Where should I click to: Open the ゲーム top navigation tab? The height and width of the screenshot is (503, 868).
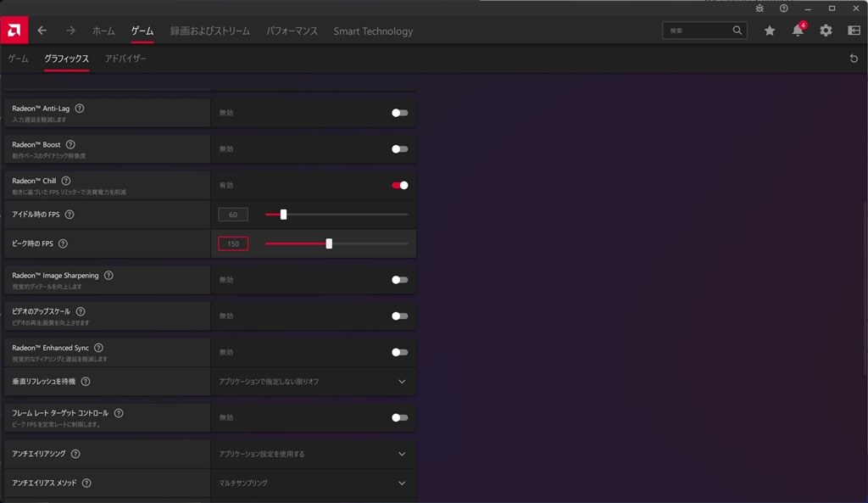pos(142,31)
